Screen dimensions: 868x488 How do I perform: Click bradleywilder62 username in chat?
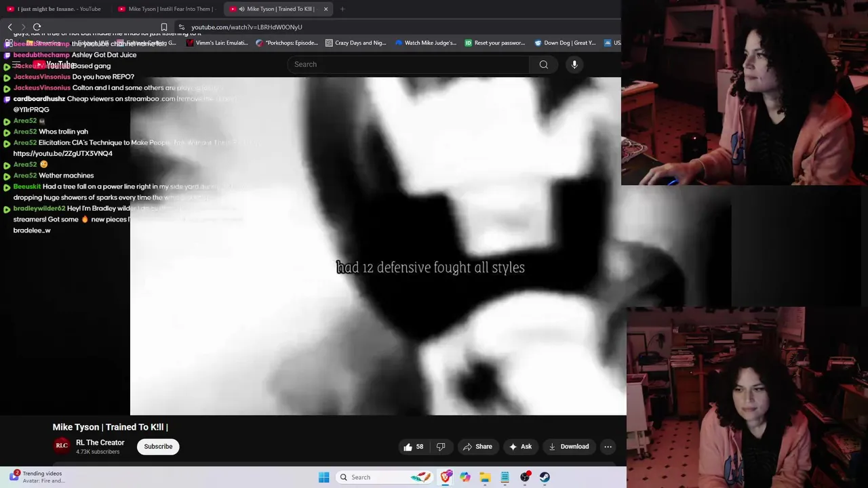[39, 209]
